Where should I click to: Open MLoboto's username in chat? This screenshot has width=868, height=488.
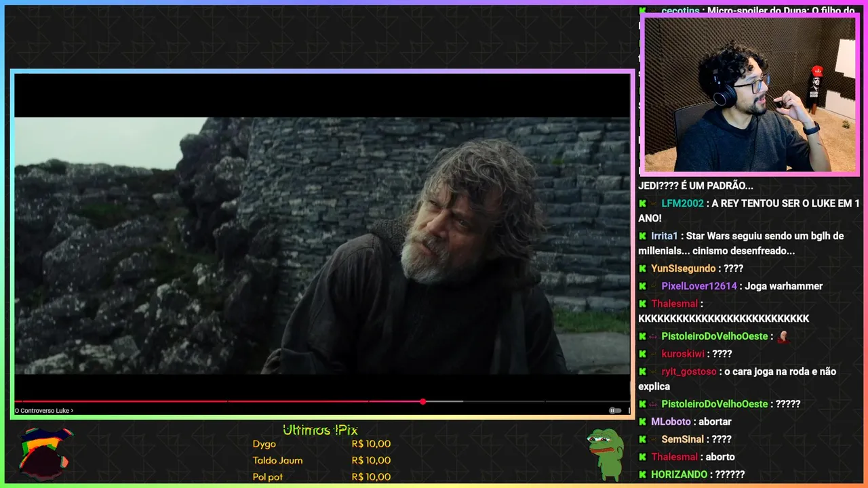[x=671, y=422]
